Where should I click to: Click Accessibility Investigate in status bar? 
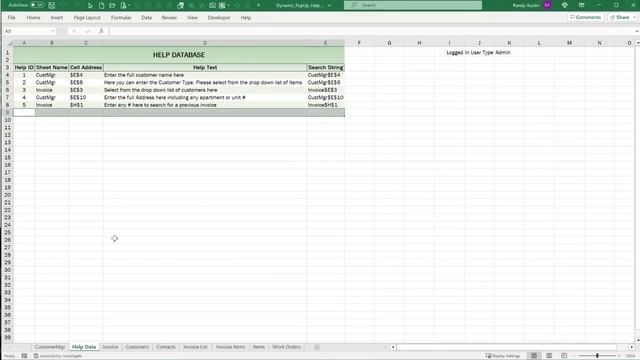[58, 356]
